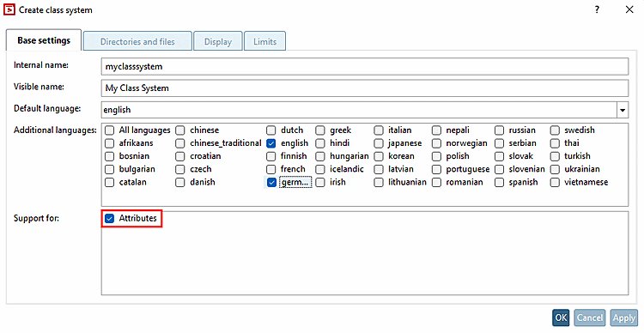This screenshot has width=644, height=333.
Task: Check the hungarian checkbox
Action: [320, 156]
